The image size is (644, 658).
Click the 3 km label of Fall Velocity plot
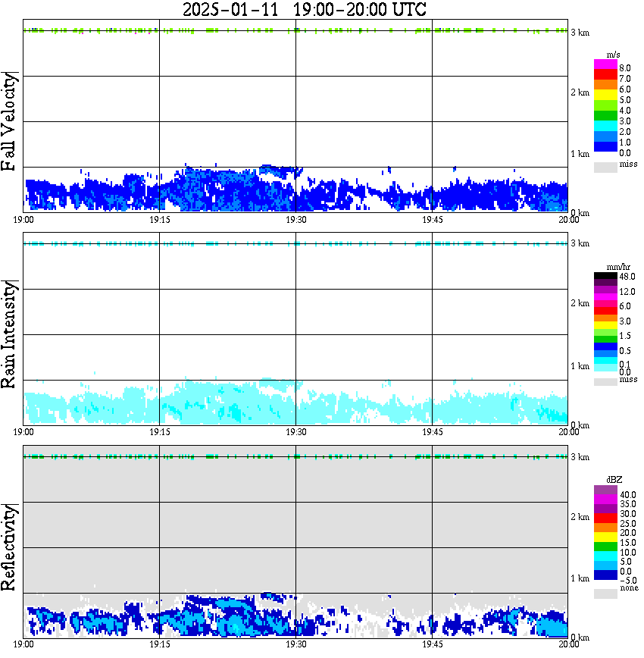[x=580, y=33]
